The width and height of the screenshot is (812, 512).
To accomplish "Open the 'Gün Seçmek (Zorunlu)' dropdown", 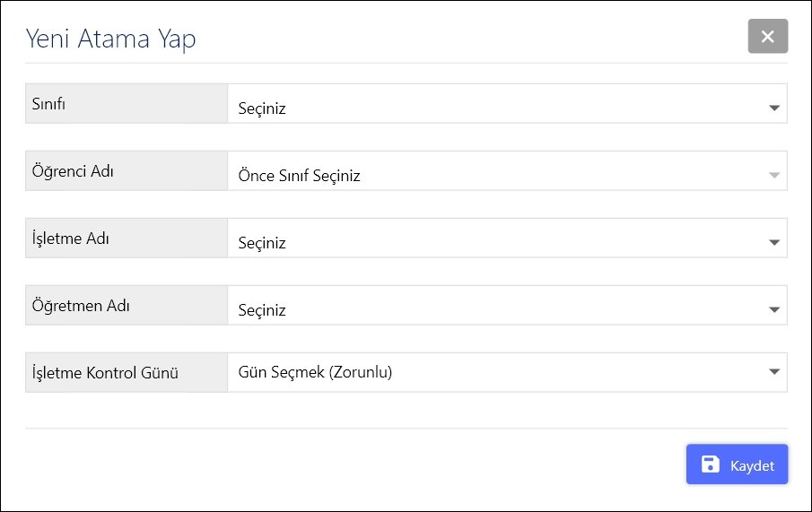I will click(x=493, y=372).
